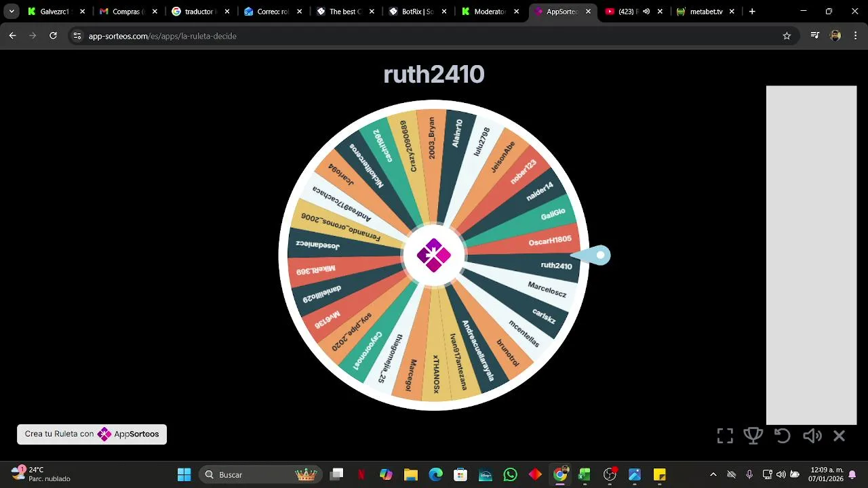Reset the roulette with the undo arrow icon

[783, 436]
